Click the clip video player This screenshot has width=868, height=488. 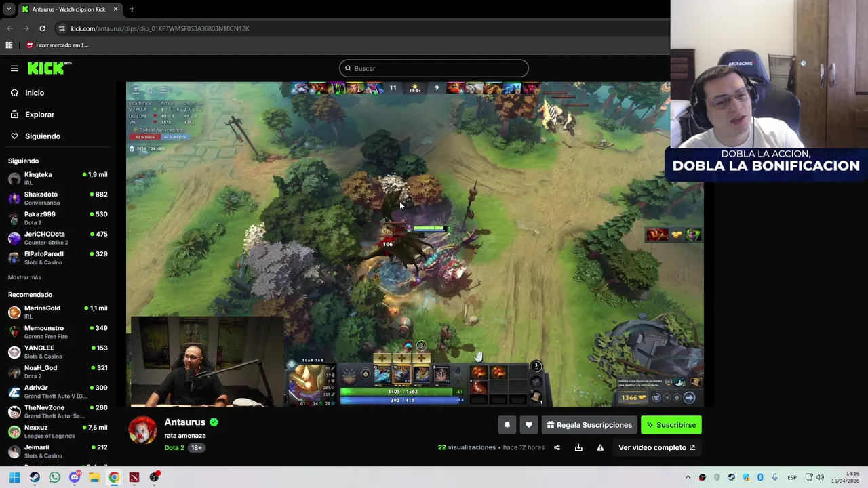415,244
